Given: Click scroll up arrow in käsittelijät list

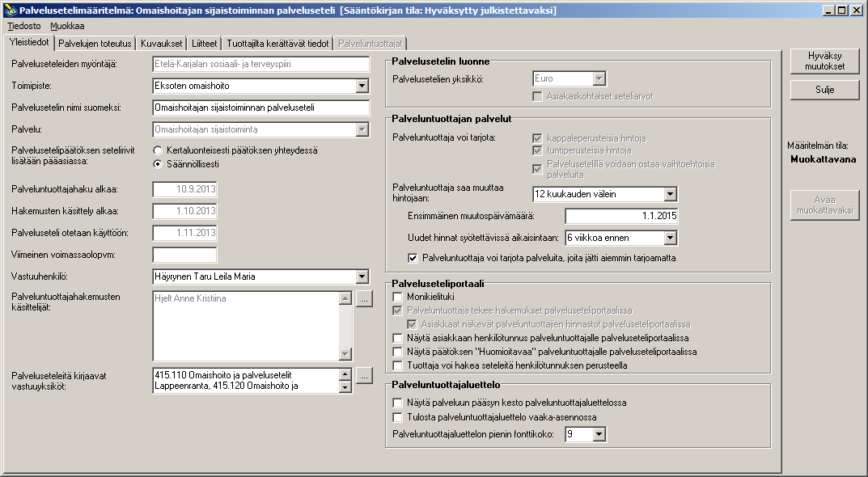Looking at the screenshot, I should point(345,299).
